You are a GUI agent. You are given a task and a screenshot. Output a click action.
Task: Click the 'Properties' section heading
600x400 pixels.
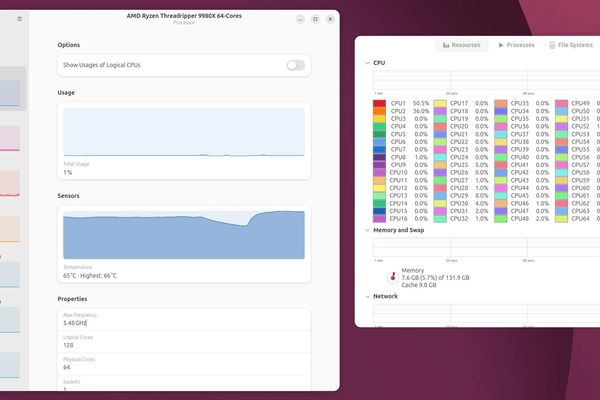coord(72,299)
